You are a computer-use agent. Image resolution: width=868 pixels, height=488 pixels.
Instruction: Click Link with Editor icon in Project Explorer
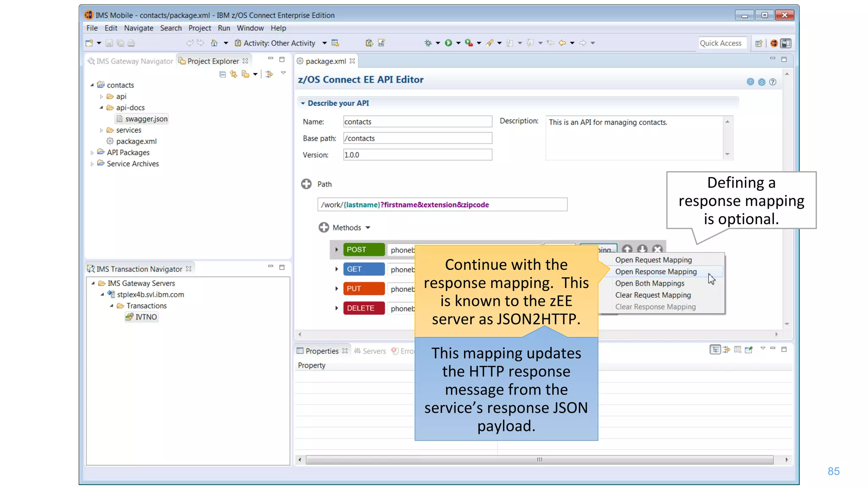[x=234, y=74]
